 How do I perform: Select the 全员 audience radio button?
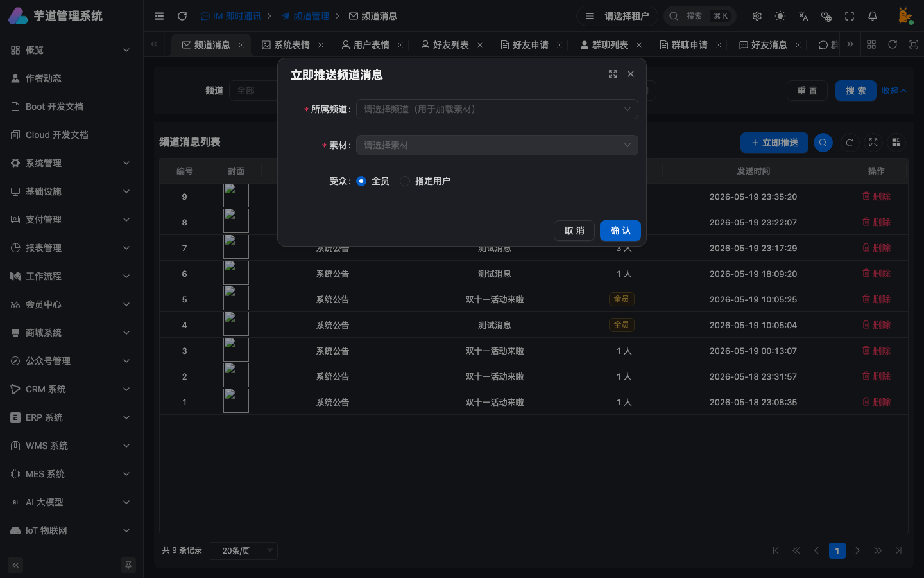(x=361, y=181)
